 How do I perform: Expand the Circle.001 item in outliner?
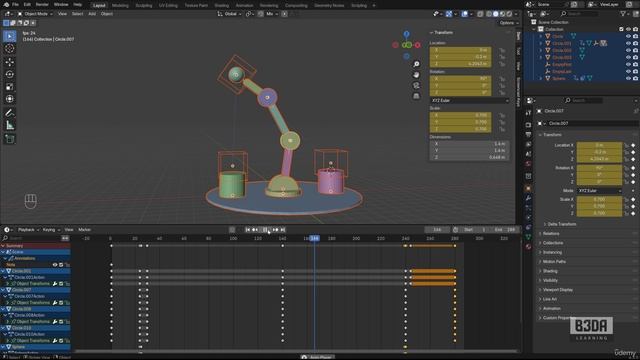pyautogui.click(x=541, y=43)
